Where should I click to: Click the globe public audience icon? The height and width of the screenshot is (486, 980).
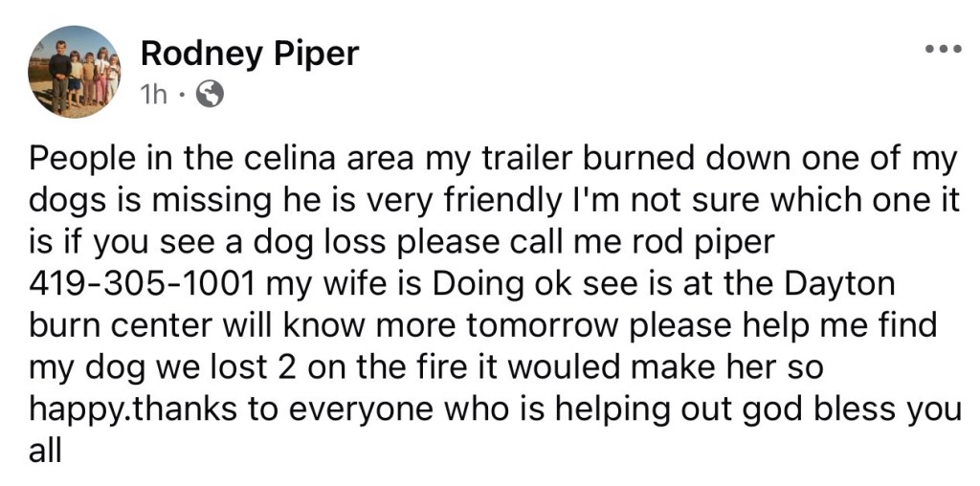pyautogui.click(x=209, y=93)
